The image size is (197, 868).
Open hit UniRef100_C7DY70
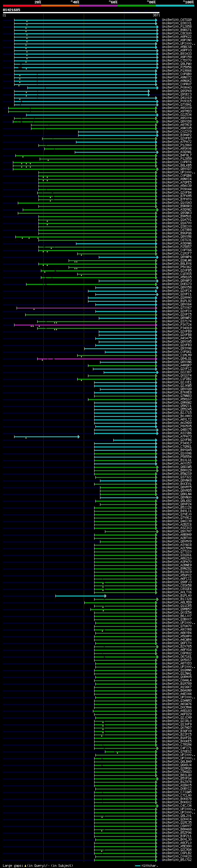point(176,61)
